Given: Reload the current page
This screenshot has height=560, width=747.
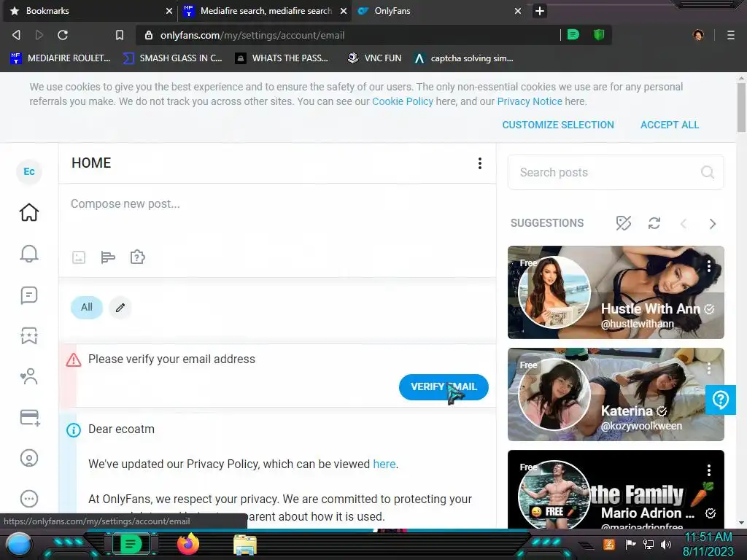Looking at the screenshot, I should [63, 35].
